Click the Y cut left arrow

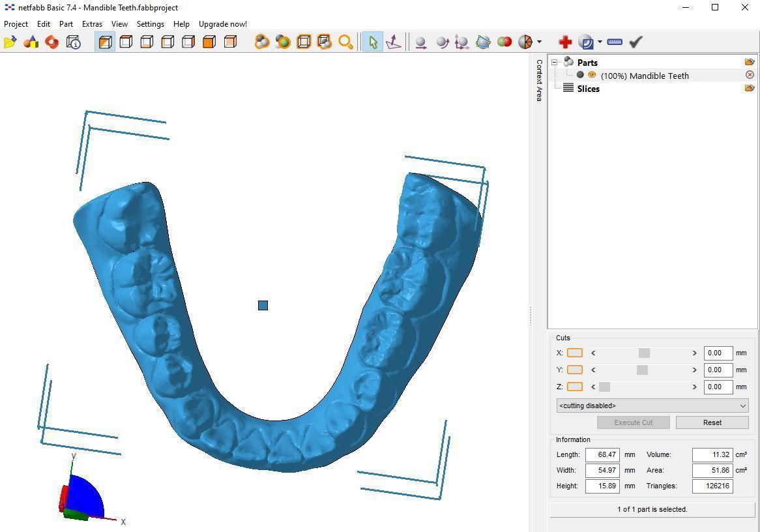(x=593, y=370)
